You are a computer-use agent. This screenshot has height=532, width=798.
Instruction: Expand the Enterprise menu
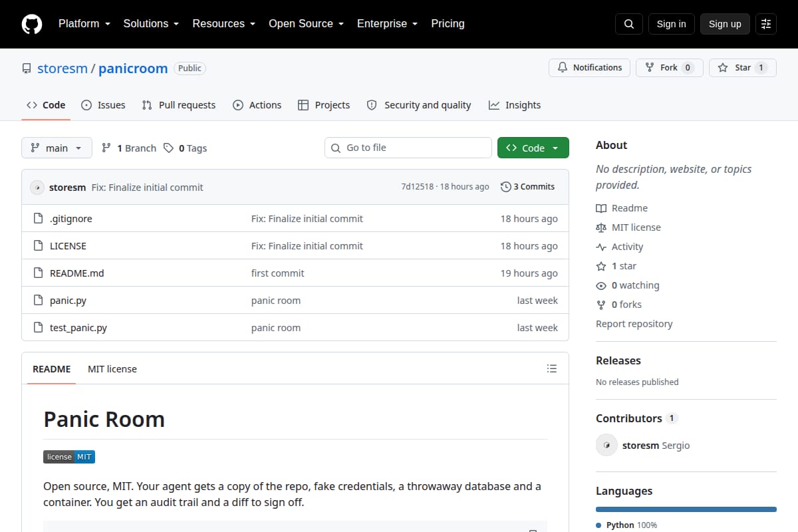tap(387, 24)
